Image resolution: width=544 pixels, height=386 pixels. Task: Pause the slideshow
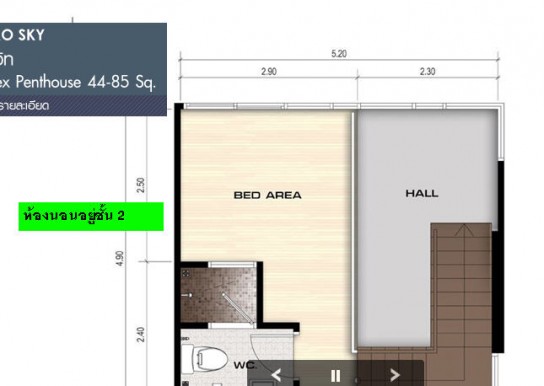pos(335,376)
